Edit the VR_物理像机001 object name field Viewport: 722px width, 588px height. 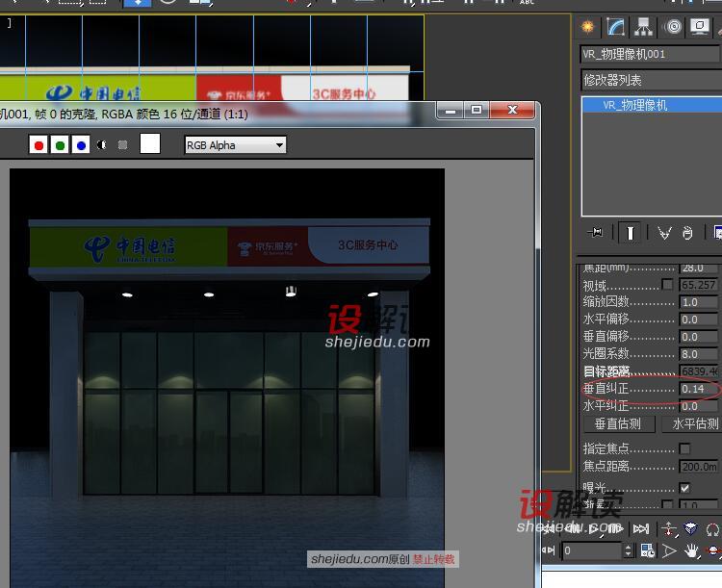pyautogui.click(x=652, y=54)
